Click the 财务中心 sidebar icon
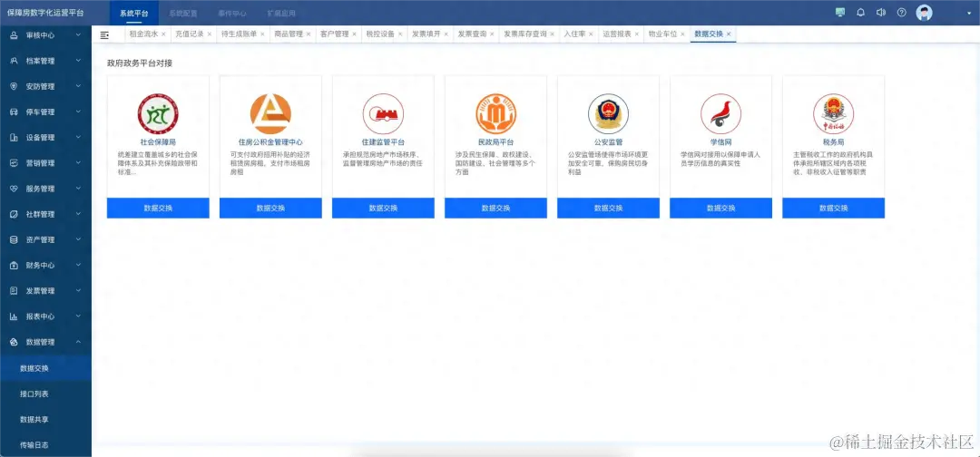Image resolution: width=980 pixels, height=457 pixels. tap(13, 266)
